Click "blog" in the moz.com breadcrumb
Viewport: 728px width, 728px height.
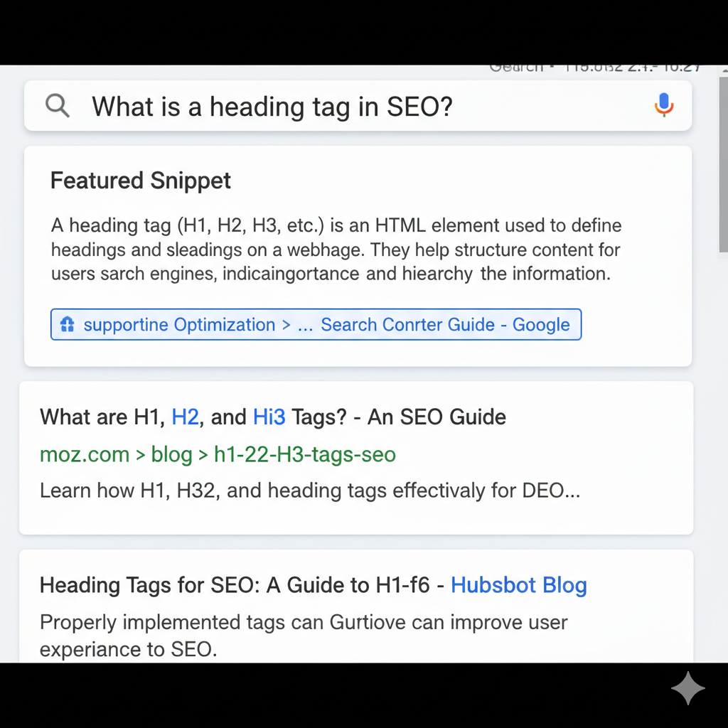tap(171, 454)
